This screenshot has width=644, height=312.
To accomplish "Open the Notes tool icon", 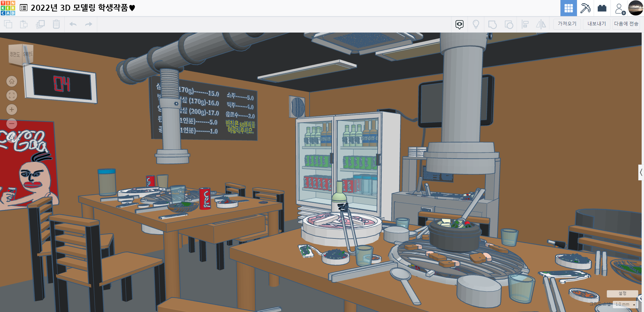I will 460,25.
